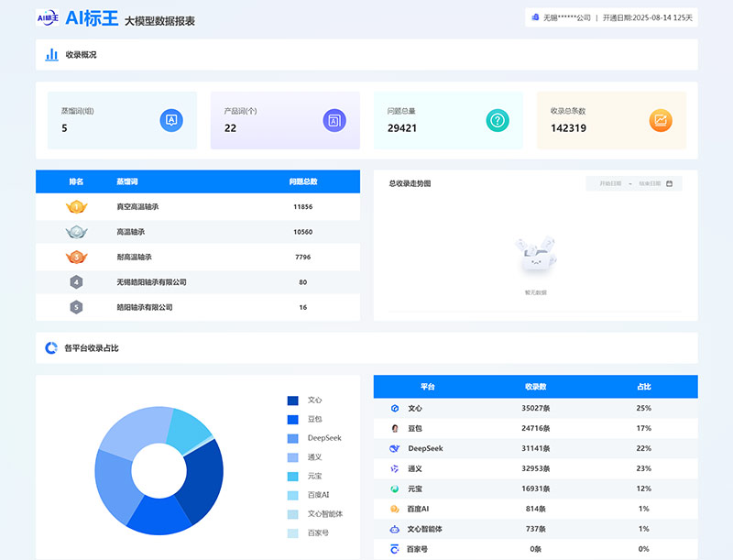The height and width of the screenshot is (560, 733).
Task: Click the 文心智能体 robot icon
Action: click(395, 529)
